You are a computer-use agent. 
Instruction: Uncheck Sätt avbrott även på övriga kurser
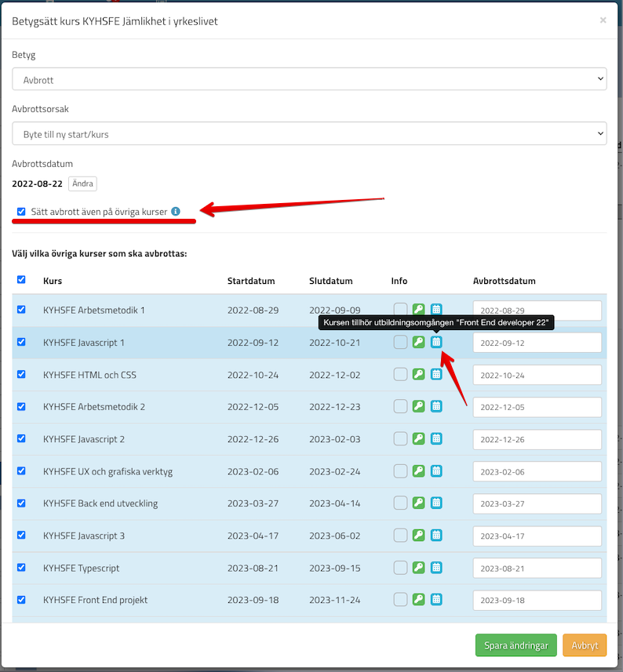tap(21, 211)
